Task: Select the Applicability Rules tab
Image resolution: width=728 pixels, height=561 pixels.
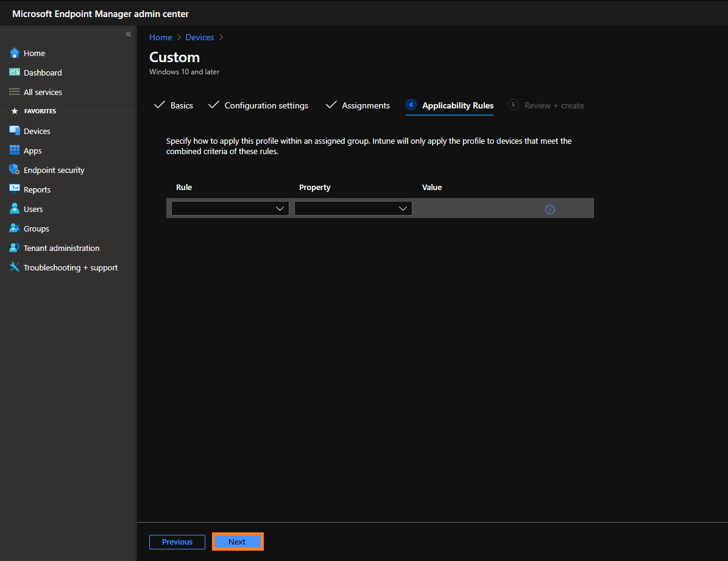Action: tap(450, 105)
